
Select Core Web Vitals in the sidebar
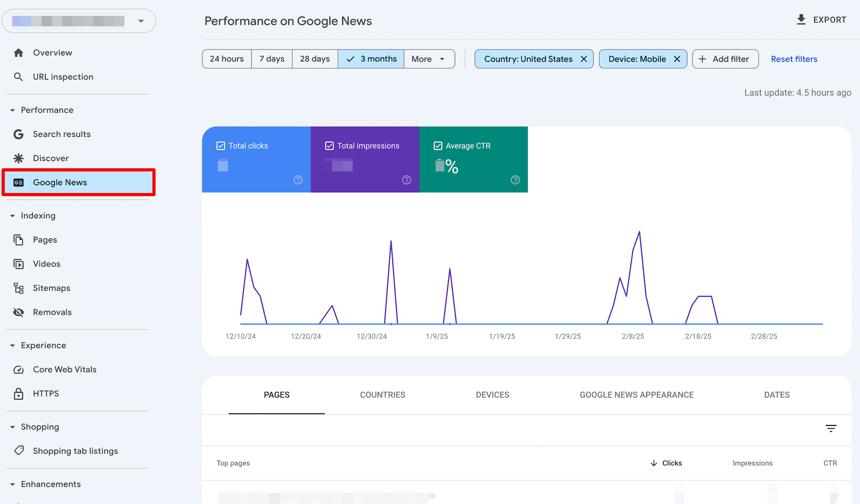pyautogui.click(x=65, y=369)
